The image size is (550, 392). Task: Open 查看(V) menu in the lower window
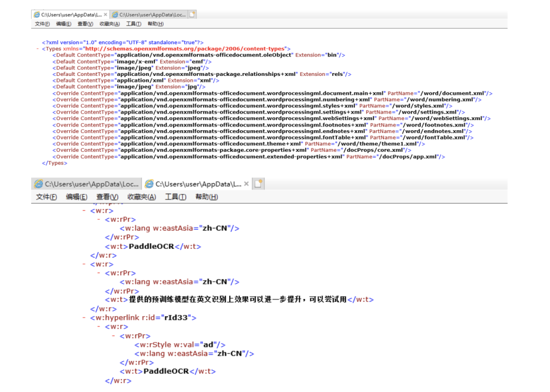pos(107,197)
